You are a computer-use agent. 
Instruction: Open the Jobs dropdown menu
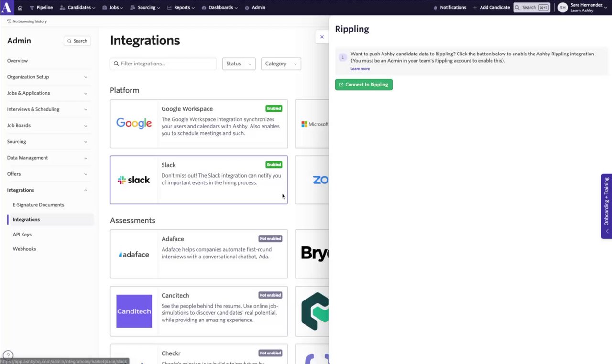click(113, 8)
